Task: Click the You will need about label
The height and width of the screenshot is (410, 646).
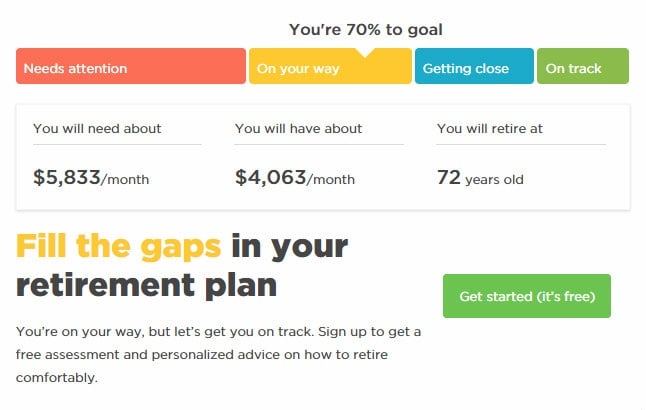Action: 97,129
